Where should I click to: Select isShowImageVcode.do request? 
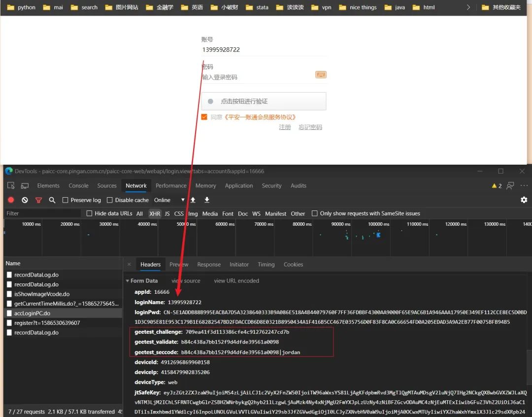[63, 294]
